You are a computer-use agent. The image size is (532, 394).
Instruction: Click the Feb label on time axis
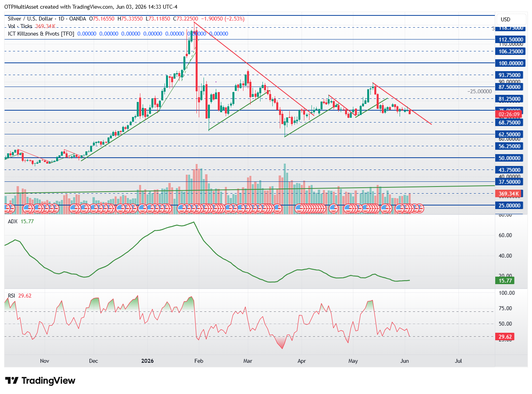pyautogui.click(x=199, y=361)
